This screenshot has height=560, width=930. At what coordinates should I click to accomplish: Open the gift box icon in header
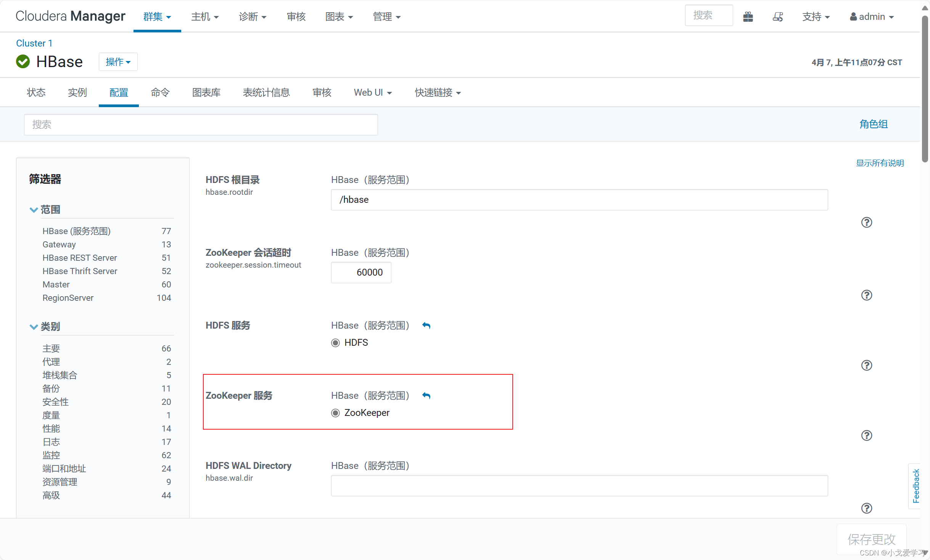(x=748, y=17)
